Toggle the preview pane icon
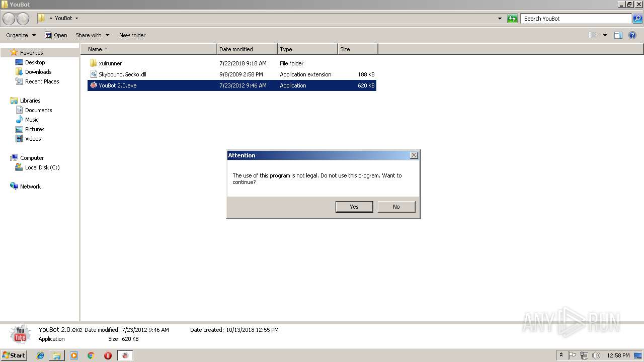The width and height of the screenshot is (644, 362). (618, 35)
